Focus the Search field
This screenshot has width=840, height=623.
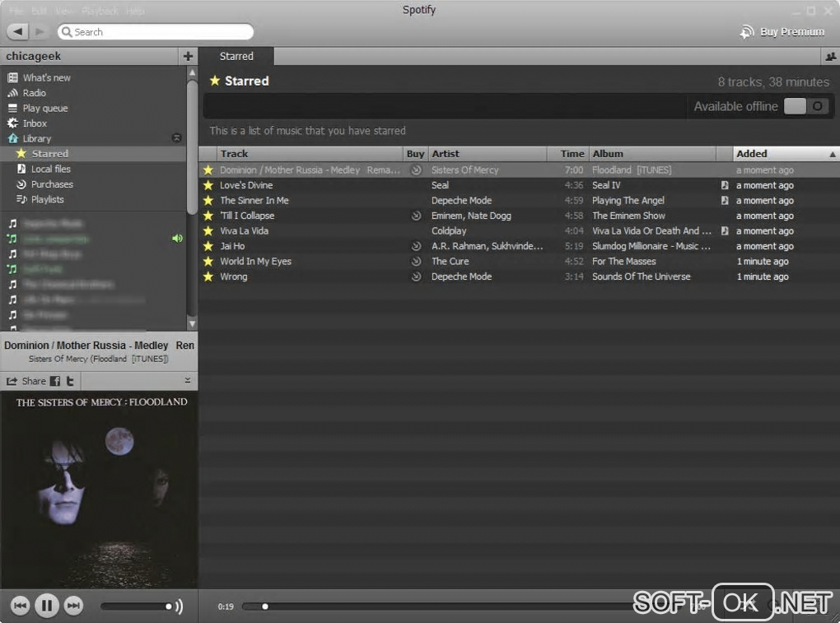tap(156, 31)
